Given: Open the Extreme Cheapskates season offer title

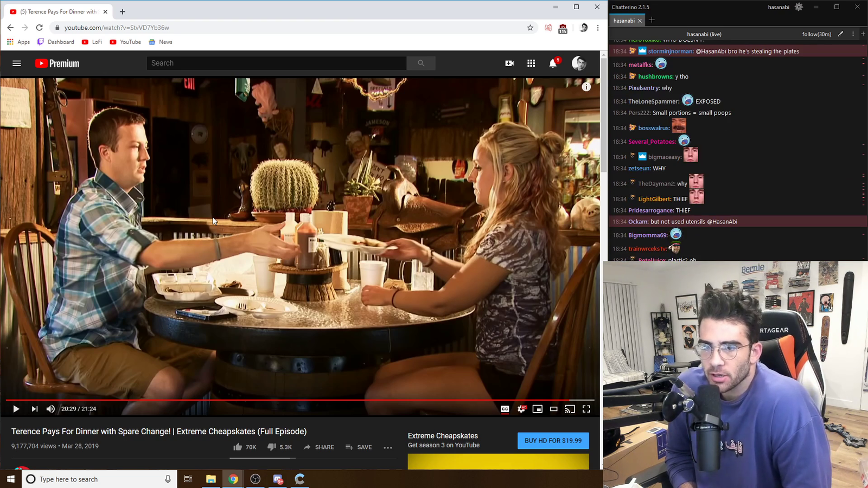Looking at the screenshot, I should [x=443, y=436].
